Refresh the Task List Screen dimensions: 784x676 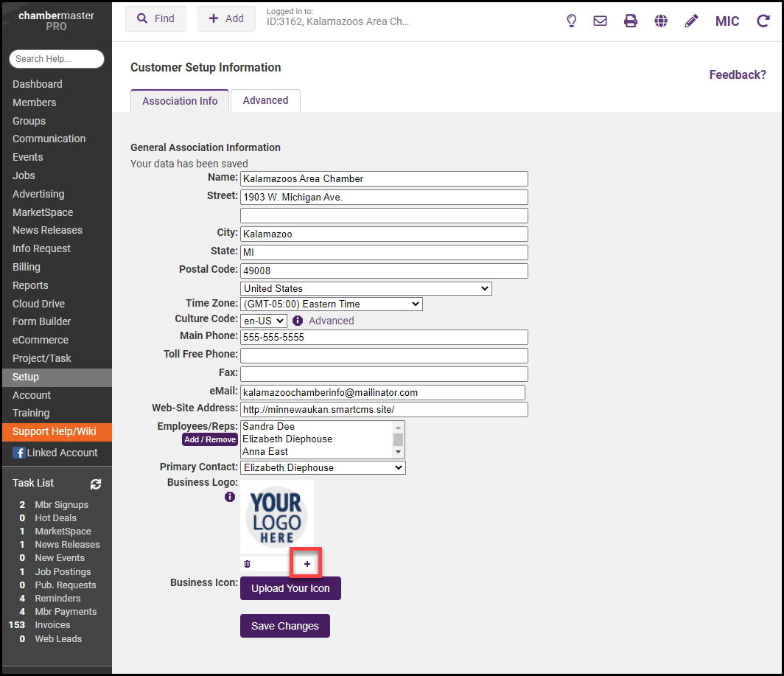(x=96, y=484)
